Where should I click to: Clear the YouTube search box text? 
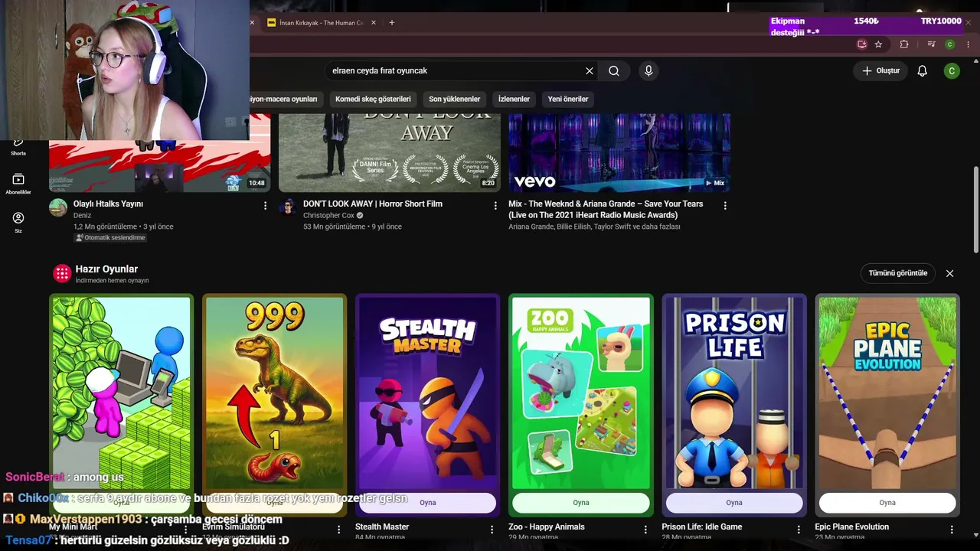point(590,70)
